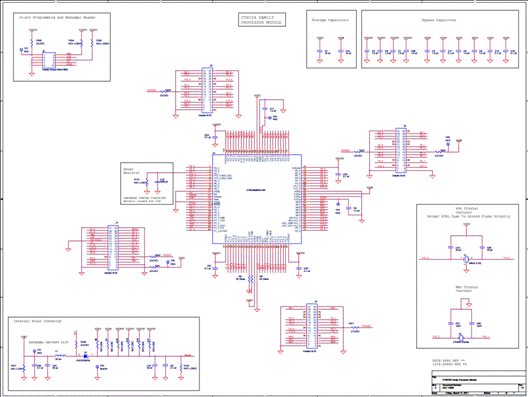
Task: Select first capacitor in Storage Capacitors box
Action: click(x=320, y=51)
